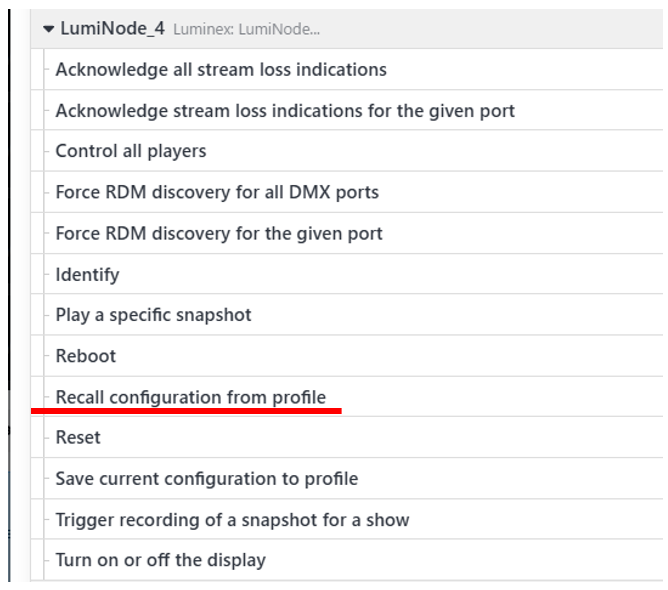
Task: Collapse the LumiNode_4 tree arrow
Action: tap(49, 29)
